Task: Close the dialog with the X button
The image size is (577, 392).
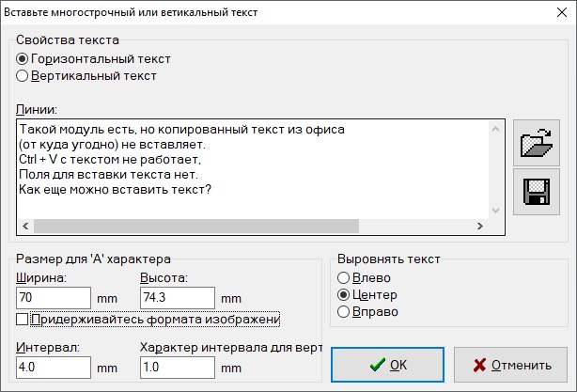Action: tap(554, 13)
